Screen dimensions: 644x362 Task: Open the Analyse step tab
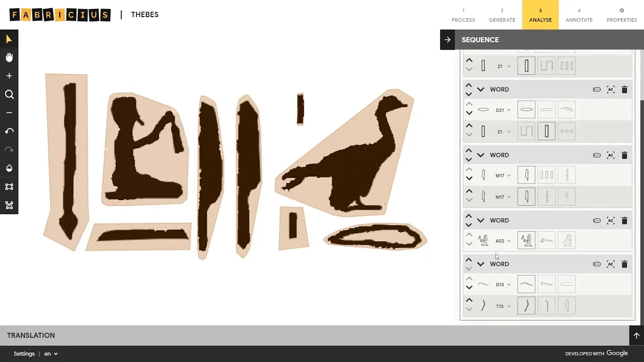coord(540,15)
